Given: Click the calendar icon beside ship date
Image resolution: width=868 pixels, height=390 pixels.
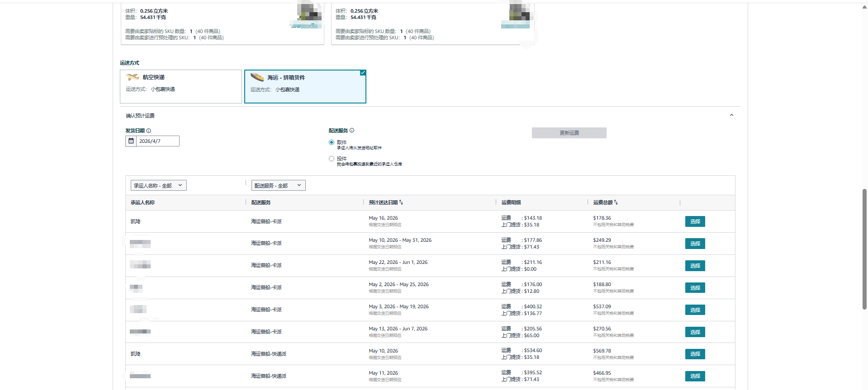Looking at the screenshot, I should tap(131, 141).
